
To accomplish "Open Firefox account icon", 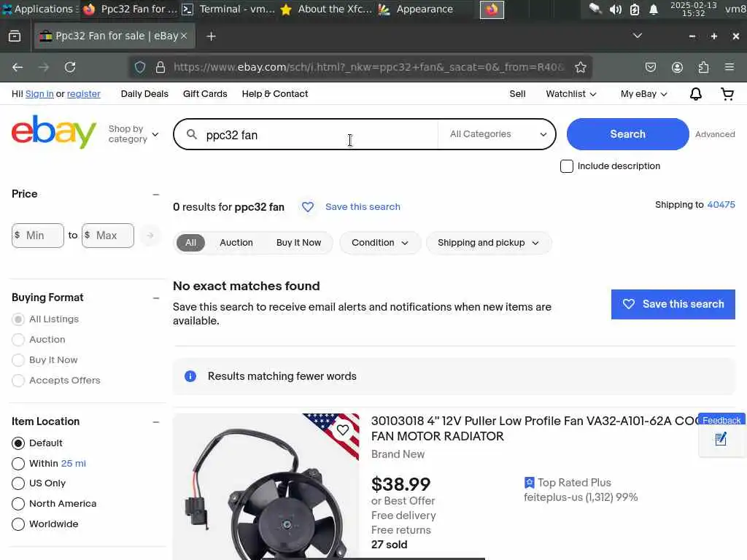I will tap(677, 67).
